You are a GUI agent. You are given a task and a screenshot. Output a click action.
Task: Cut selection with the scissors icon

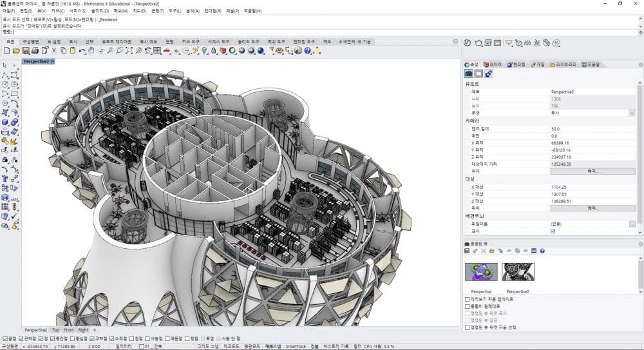pos(54,50)
